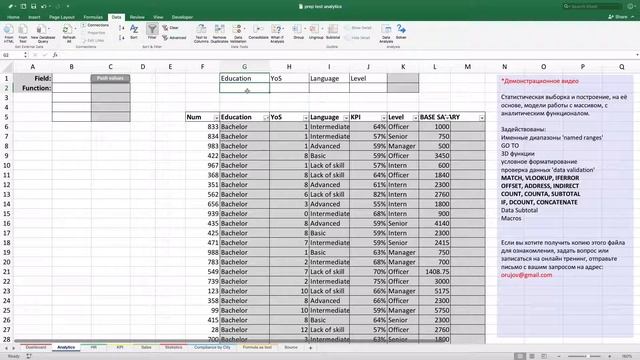Open New Database Query dropdown arrow
The height and width of the screenshot is (360, 640).
49,29
